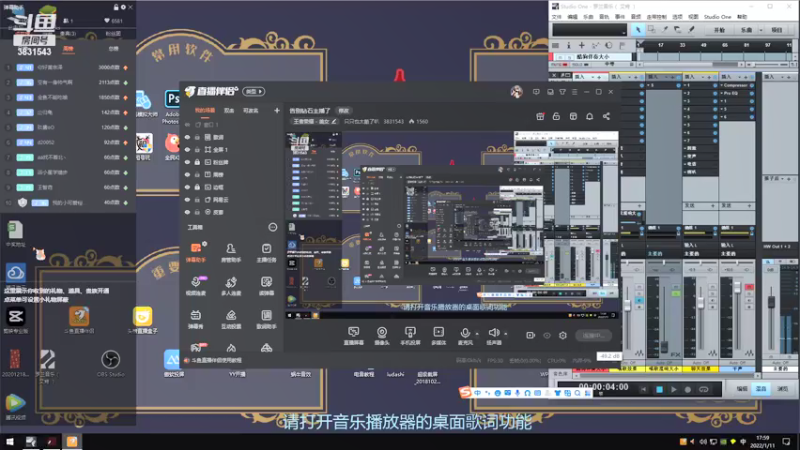Add a 摄像头 camera source

click(x=382, y=336)
